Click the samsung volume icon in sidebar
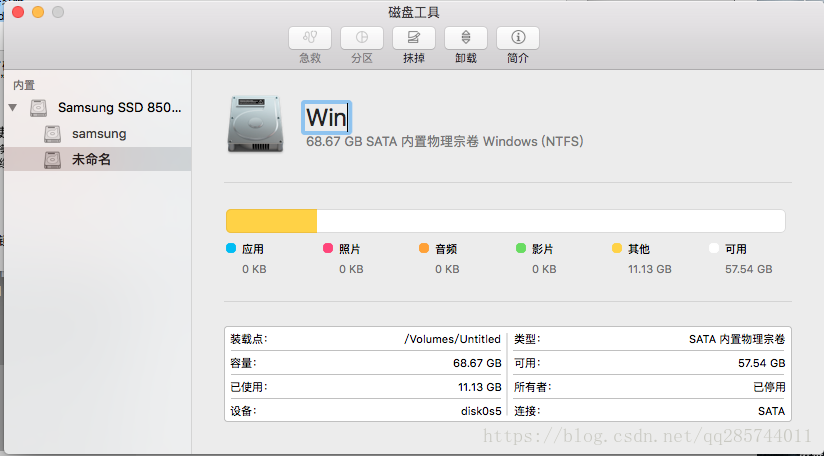The height and width of the screenshot is (456, 824). [53, 134]
